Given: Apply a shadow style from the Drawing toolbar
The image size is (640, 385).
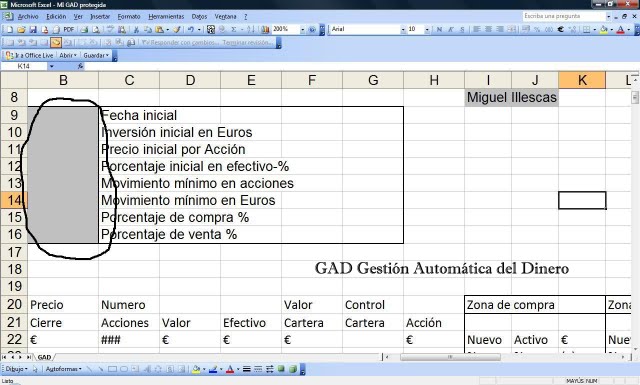Looking at the screenshot, I should click(281, 369).
